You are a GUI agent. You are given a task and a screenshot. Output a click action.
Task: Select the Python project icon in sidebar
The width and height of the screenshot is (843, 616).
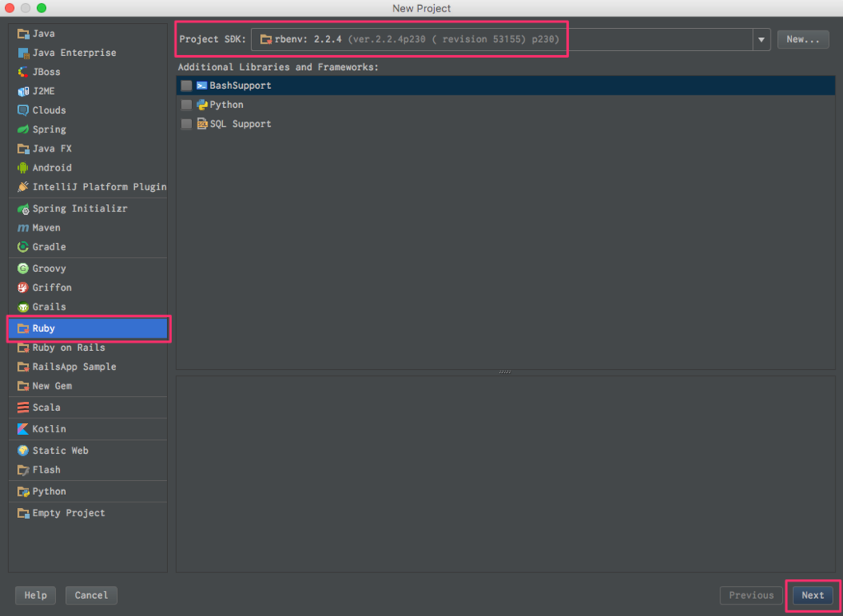tap(23, 492)
